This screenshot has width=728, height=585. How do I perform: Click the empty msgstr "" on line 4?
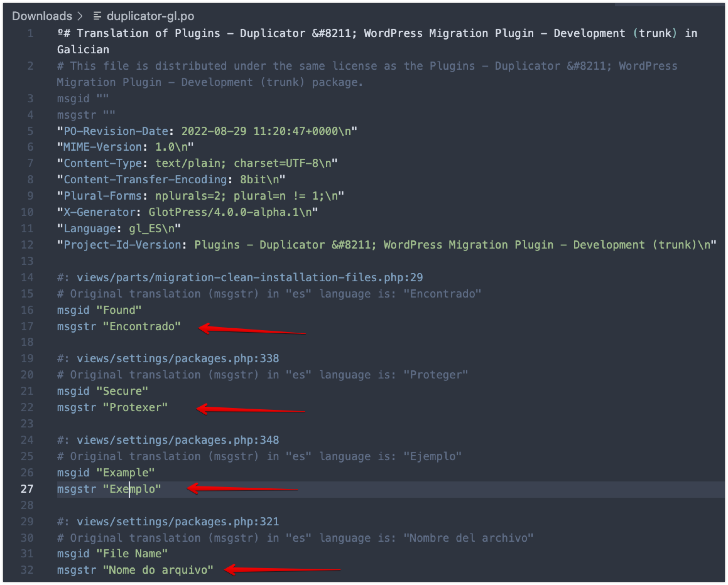tap(86, 115)
